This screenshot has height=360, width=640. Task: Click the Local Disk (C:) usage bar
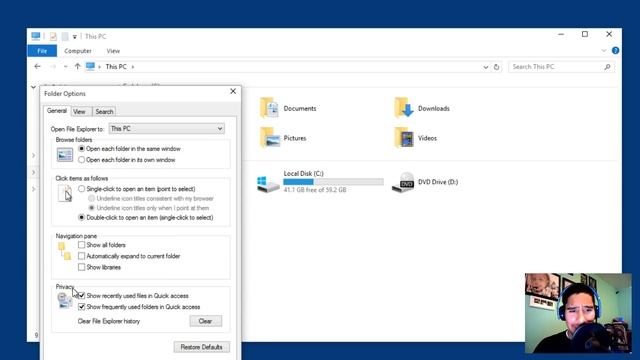(333, 182)
